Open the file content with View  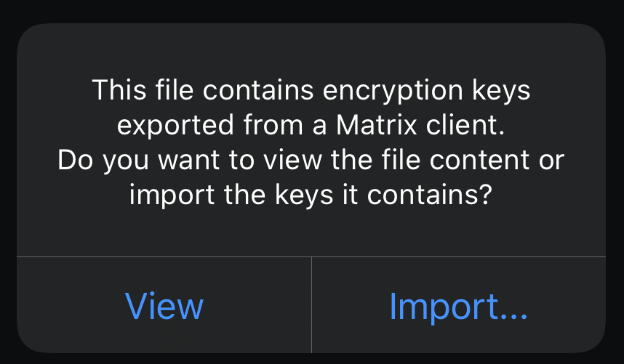tap(164, 305)
